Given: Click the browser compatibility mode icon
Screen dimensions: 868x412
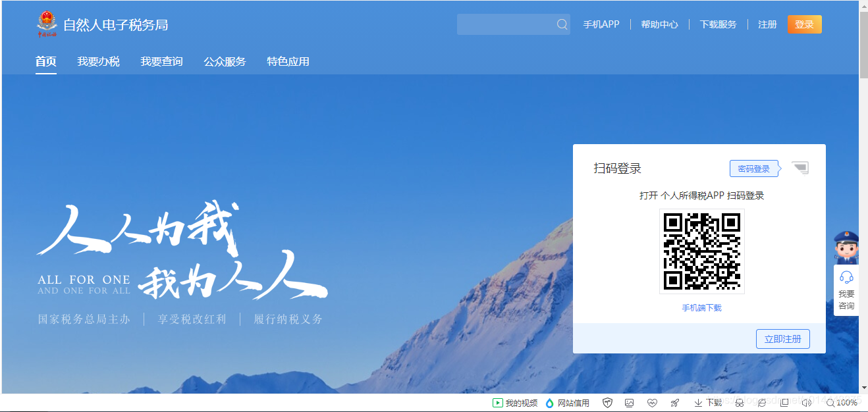Looking at the screenshot, I should (x=762, y=403).
